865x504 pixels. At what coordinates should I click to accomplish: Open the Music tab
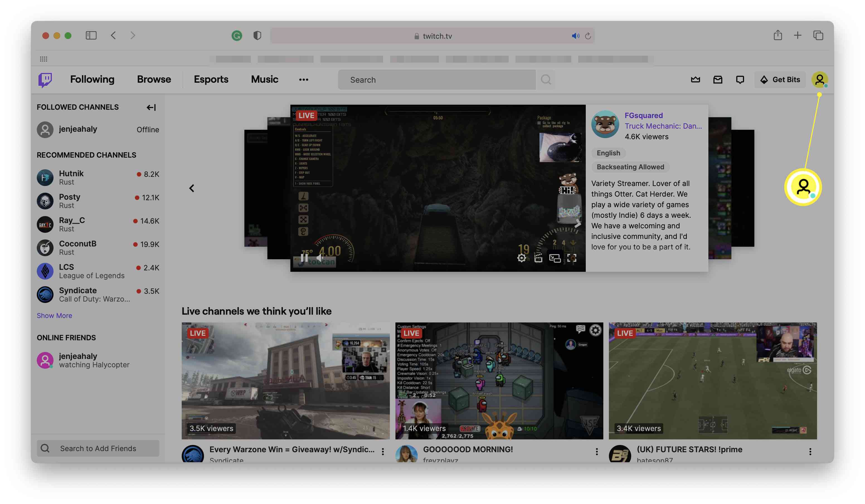click(264, 79)
